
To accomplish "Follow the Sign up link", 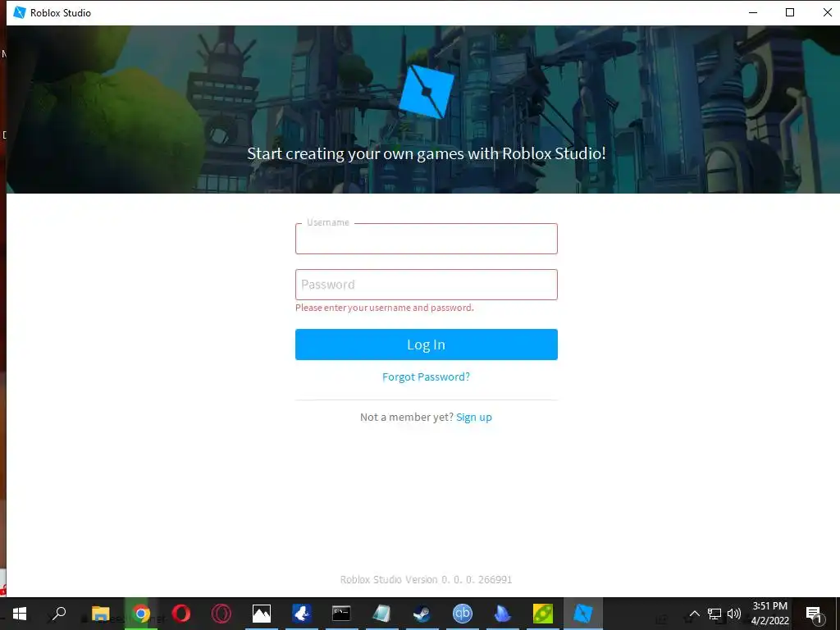I will [474, 418].
